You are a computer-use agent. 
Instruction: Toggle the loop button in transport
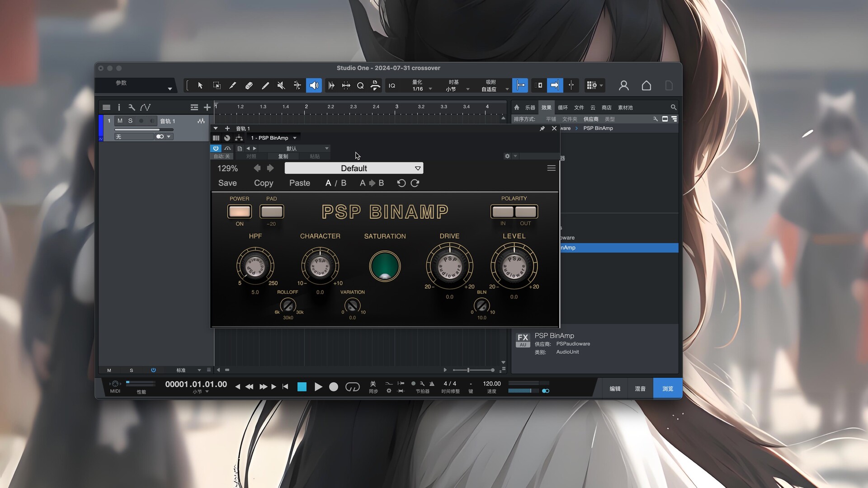point(352,387)
